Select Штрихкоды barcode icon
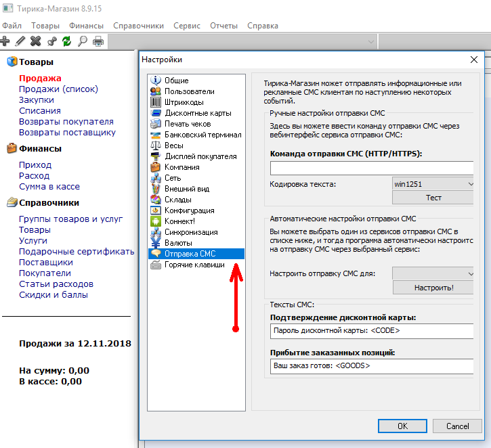The image size is (491, 448). pos(156,102)
